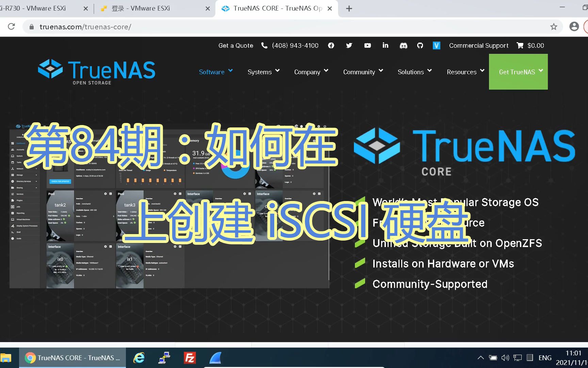588x368 pixels.
Task: Show hidden system tray icons
Action: click(x=480, y=358)
